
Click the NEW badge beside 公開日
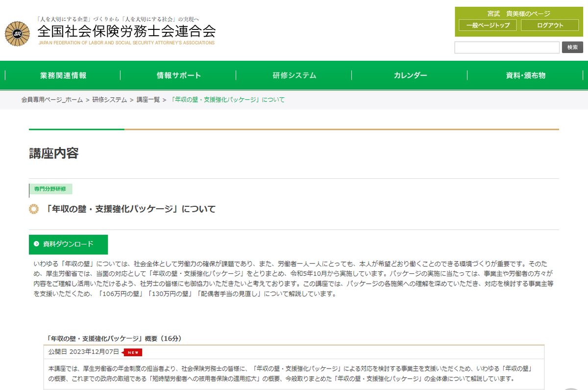click(x=132, y=352)
